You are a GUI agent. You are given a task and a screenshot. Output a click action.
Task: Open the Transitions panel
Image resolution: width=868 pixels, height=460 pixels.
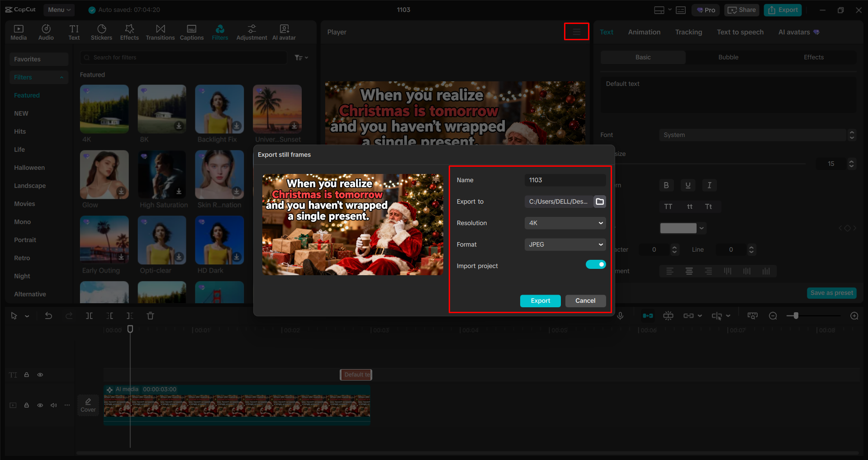coord(160,32)
